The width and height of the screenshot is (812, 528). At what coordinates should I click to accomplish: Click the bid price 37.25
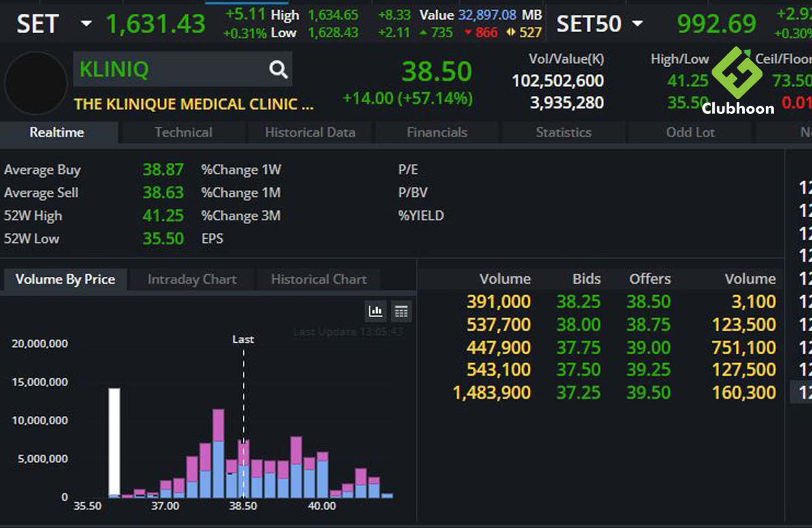[x=579, y=393]
